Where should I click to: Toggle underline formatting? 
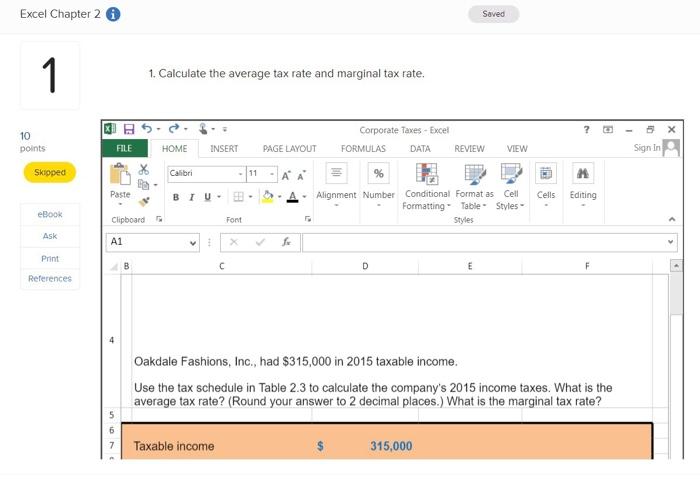pyautogui.click(x=207, y=197)
